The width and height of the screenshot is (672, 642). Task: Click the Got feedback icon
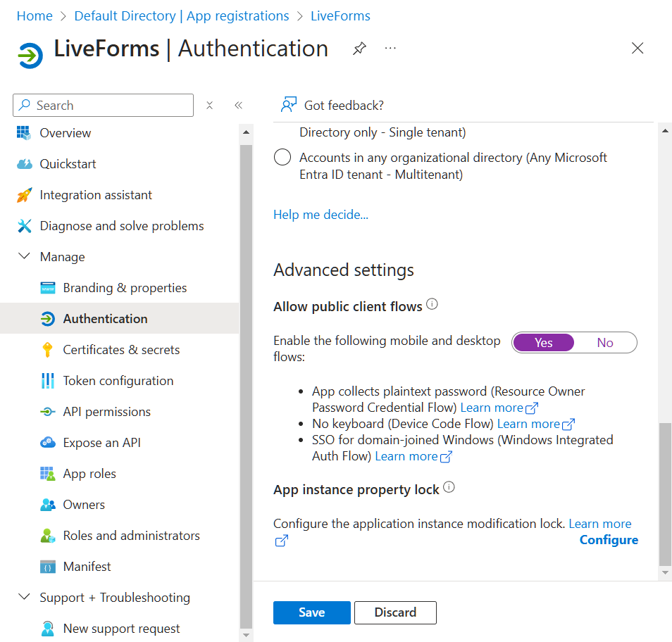click(288, 105)
